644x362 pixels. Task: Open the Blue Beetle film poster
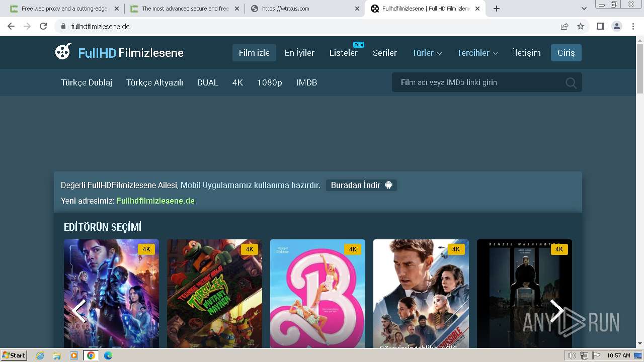pyautogui.click(x=111, y=294)
